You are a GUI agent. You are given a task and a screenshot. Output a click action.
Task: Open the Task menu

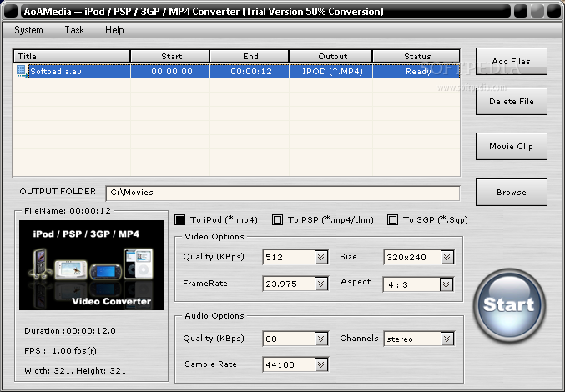pos(74,30)
